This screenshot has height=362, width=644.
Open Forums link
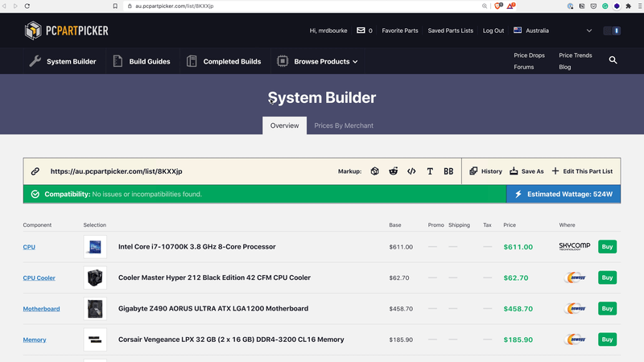[524, 67]
